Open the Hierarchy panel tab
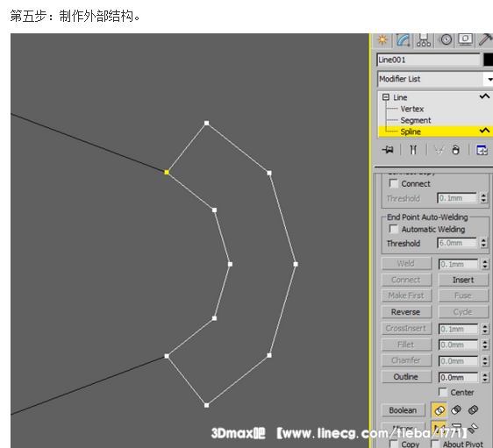 click(x=424, y=40)
